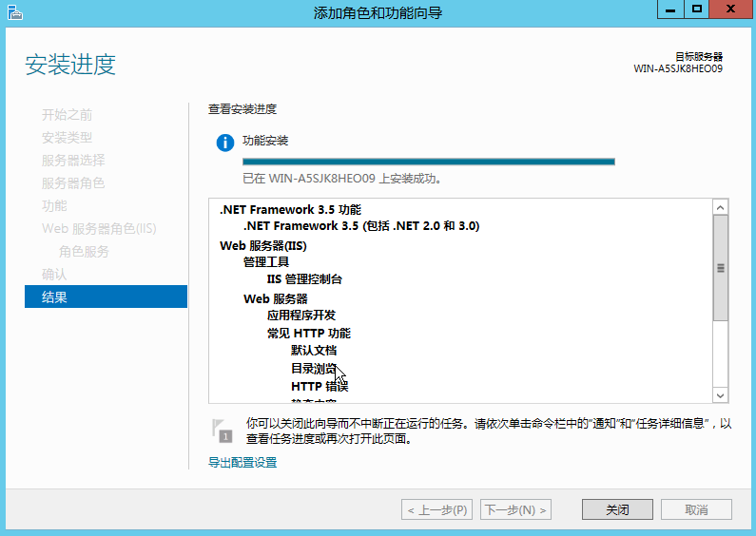
Task: Click 'Web 服务器' row under IIS
Action: (276, 298)
